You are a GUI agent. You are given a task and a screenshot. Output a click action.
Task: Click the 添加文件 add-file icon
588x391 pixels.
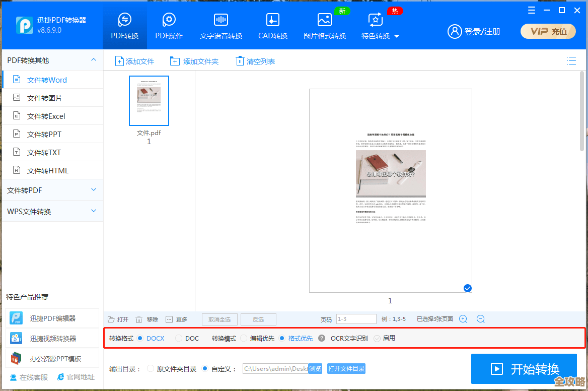120,60
